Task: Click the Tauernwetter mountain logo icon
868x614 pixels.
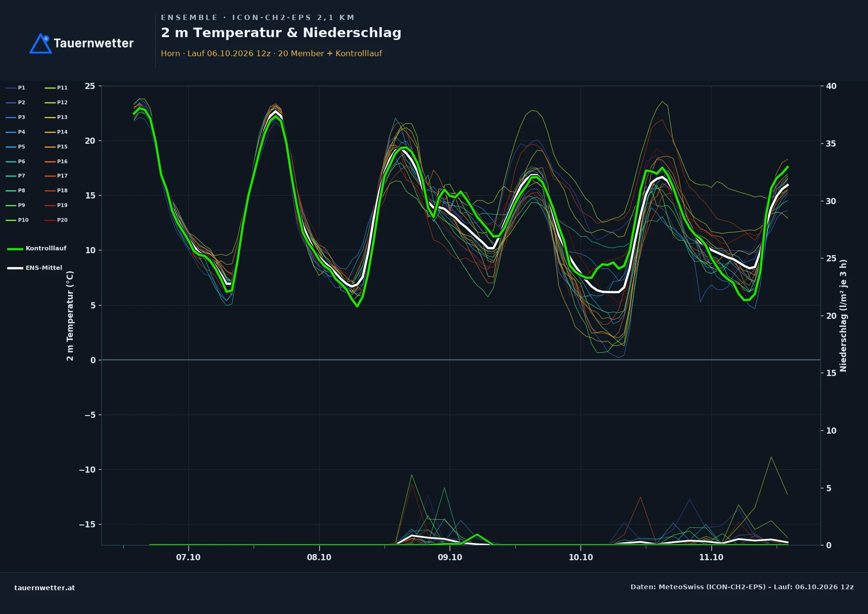Action: pyautogui.click(x=40, y=43)
